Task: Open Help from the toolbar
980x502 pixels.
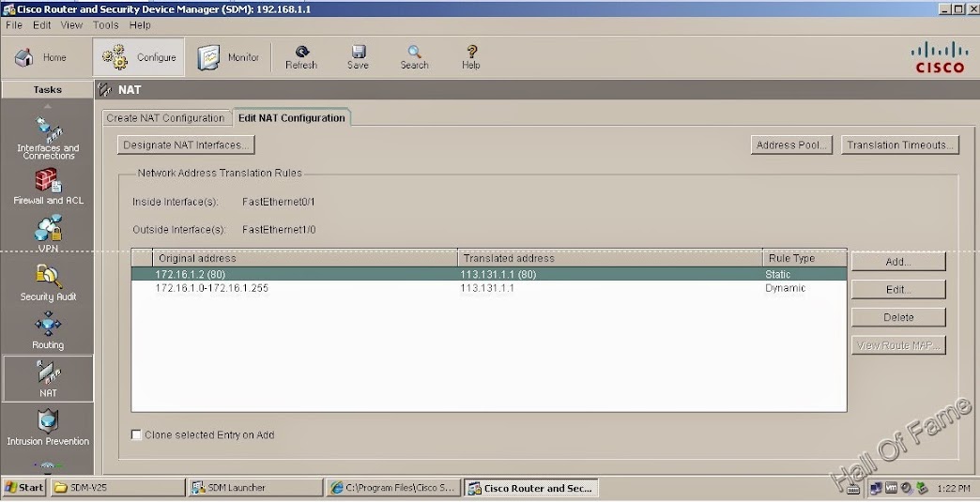Action: (471, 57)
